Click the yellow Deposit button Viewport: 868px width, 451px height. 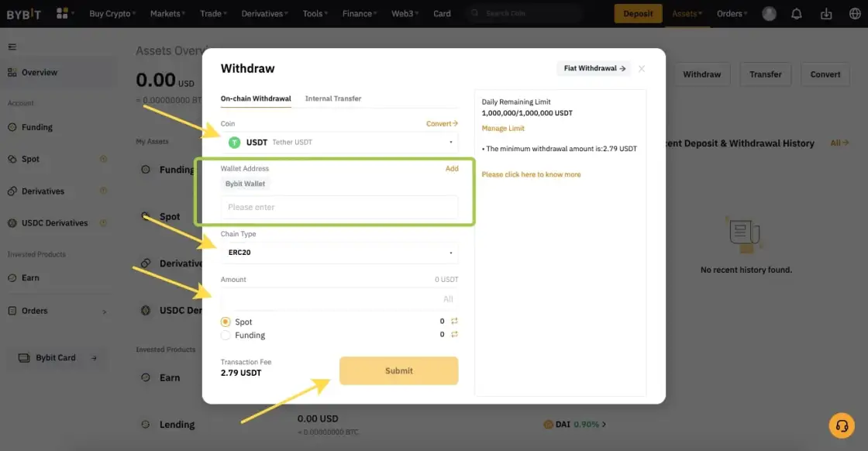[639, 13]
